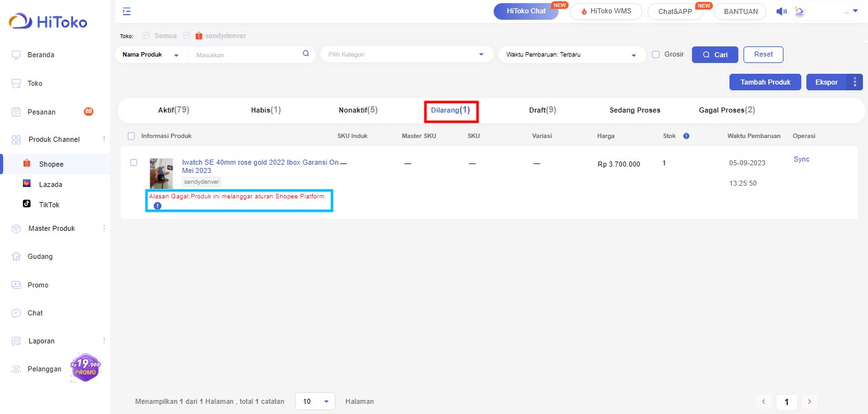Open the Pilih Kategori dropdown

coord(407,55)
